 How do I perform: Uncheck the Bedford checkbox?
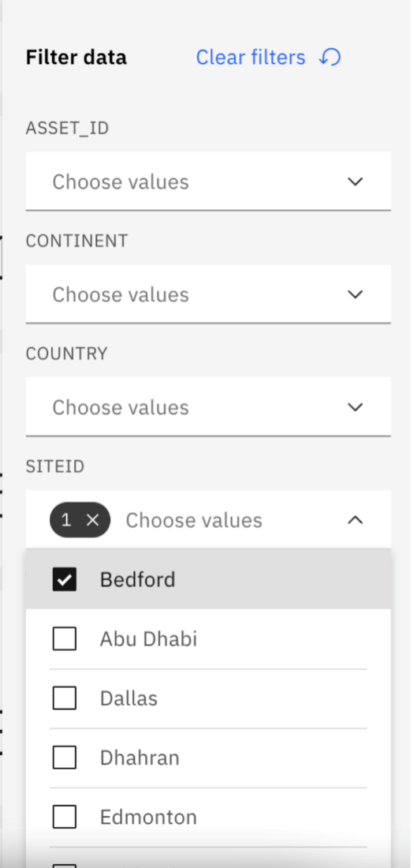(64, 580)
